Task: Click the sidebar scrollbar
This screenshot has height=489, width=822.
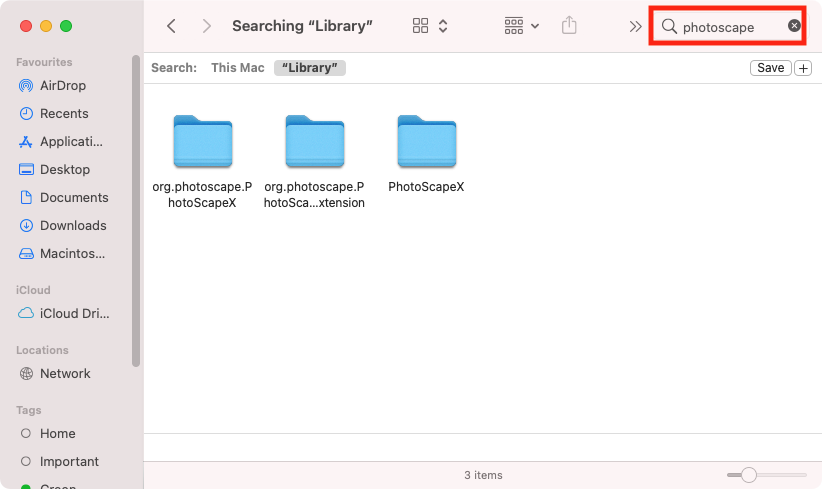Action: click(136, 211)
